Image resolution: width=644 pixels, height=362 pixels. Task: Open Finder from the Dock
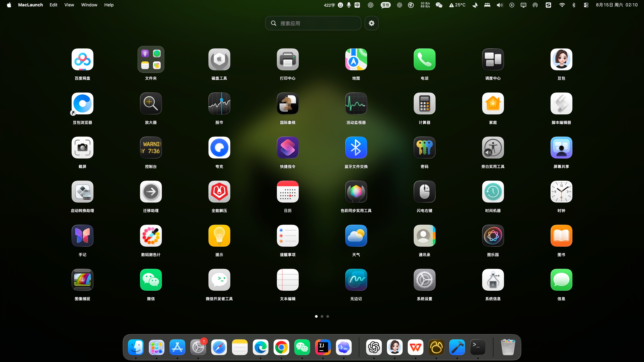tap(136, 347)
